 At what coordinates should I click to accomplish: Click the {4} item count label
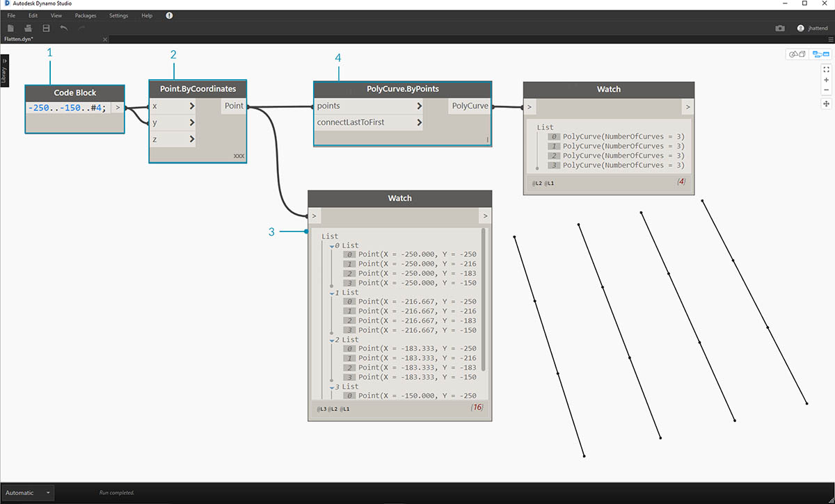pos(682,182)
